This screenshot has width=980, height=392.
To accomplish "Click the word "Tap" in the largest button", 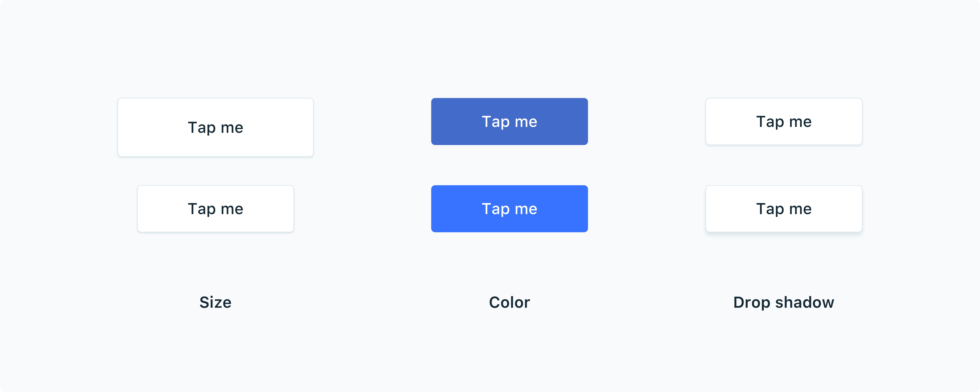I will 202,128.
